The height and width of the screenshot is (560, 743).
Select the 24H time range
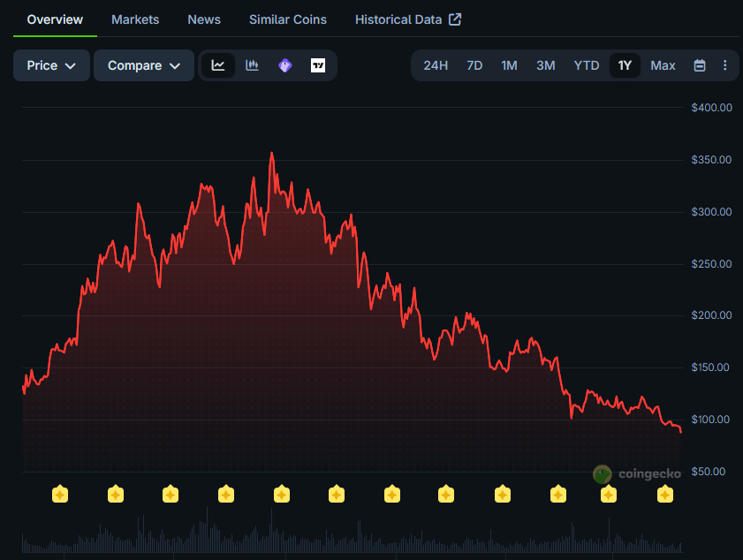click(436, 65)
